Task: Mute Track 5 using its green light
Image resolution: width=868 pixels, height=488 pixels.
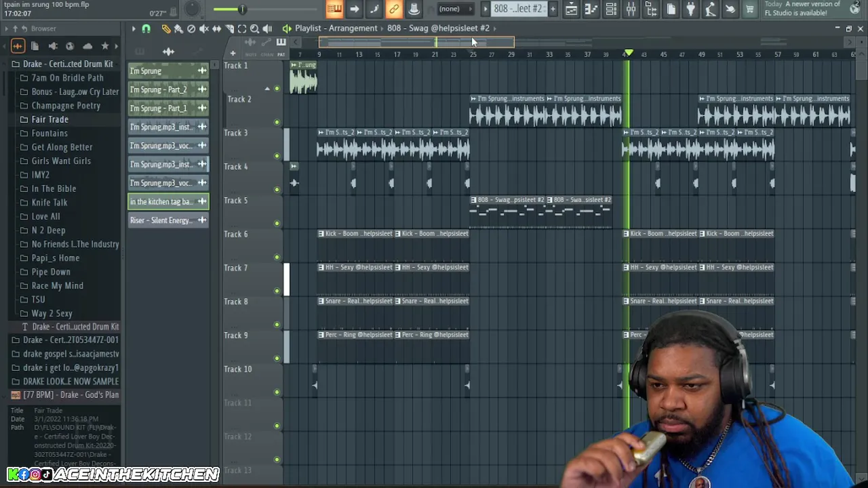Action: pos(277,223)
